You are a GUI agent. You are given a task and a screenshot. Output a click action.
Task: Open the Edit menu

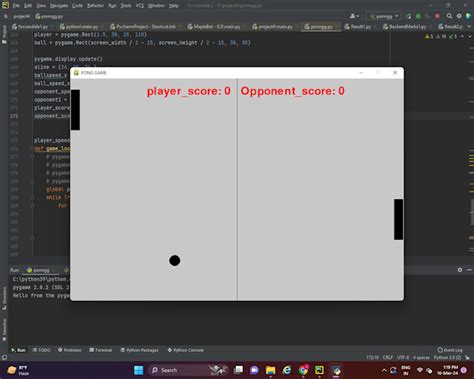pyautogui.click(x=28, y=6)
